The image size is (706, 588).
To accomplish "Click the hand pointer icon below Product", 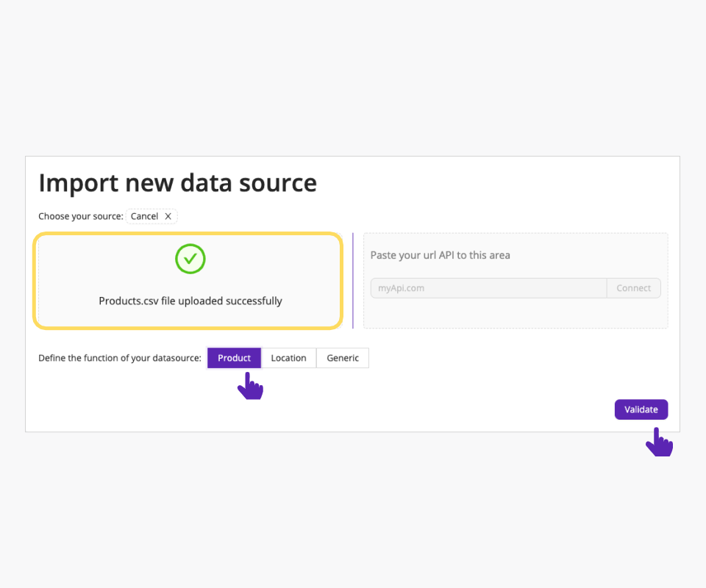I will pos(250,387).
